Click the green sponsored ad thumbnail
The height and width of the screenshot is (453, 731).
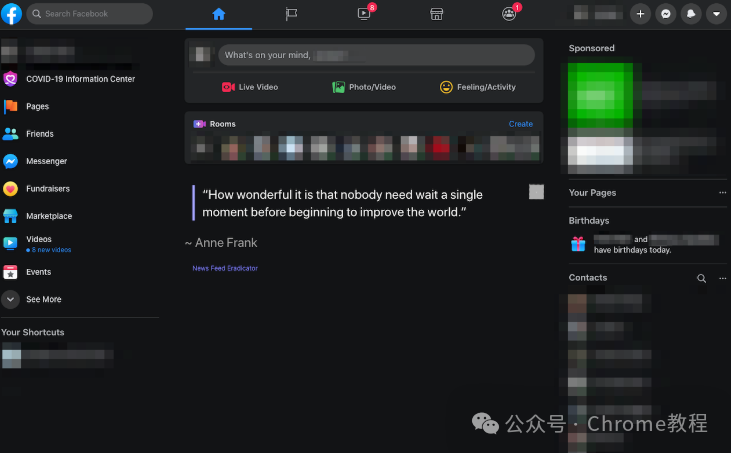[600, 96]
